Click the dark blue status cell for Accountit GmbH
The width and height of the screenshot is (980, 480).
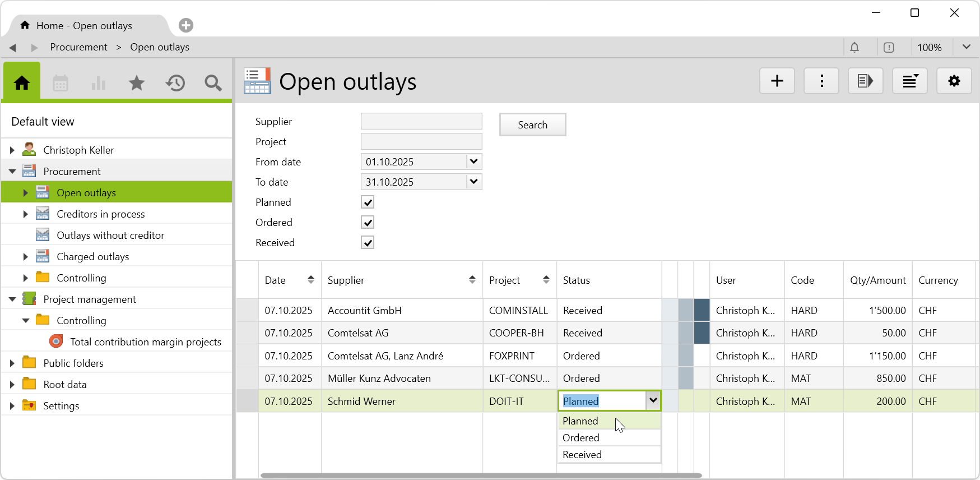click(702, 310)
